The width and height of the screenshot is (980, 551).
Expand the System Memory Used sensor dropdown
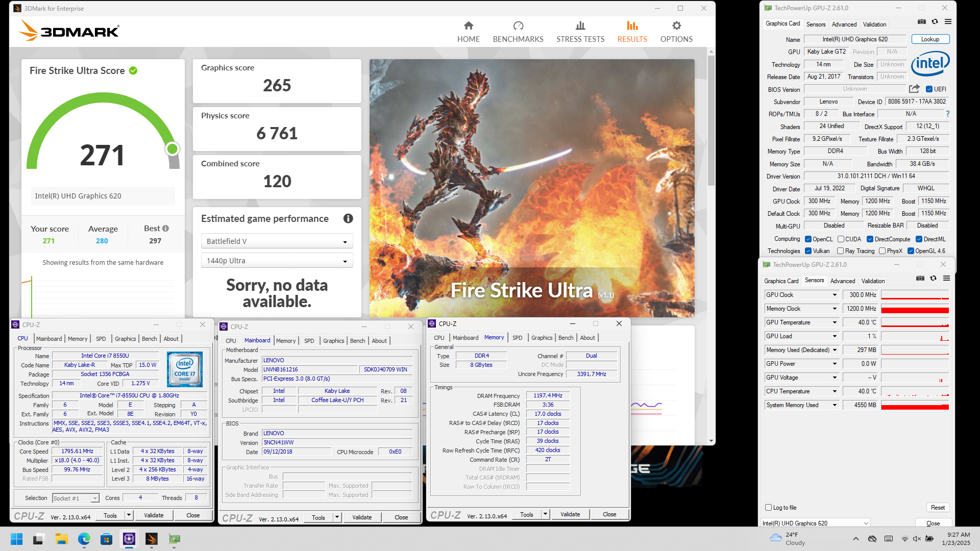(835, 405)
